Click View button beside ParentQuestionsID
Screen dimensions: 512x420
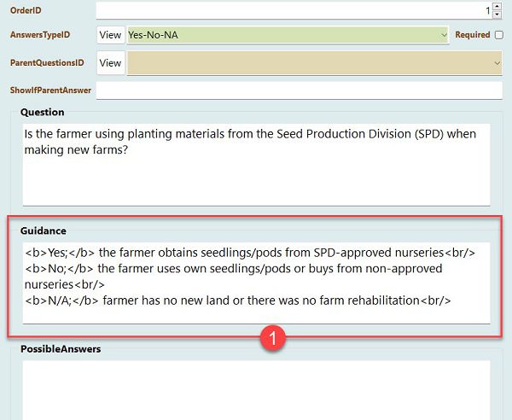coord(110,62)
